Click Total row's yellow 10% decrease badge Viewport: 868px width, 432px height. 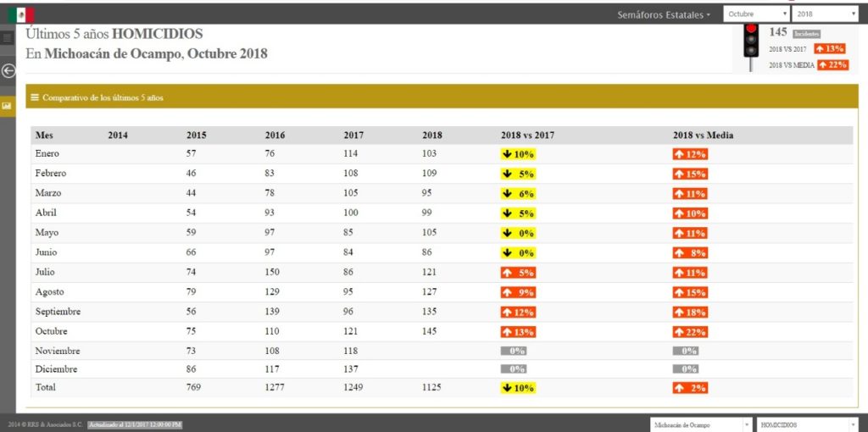(518, 388)
